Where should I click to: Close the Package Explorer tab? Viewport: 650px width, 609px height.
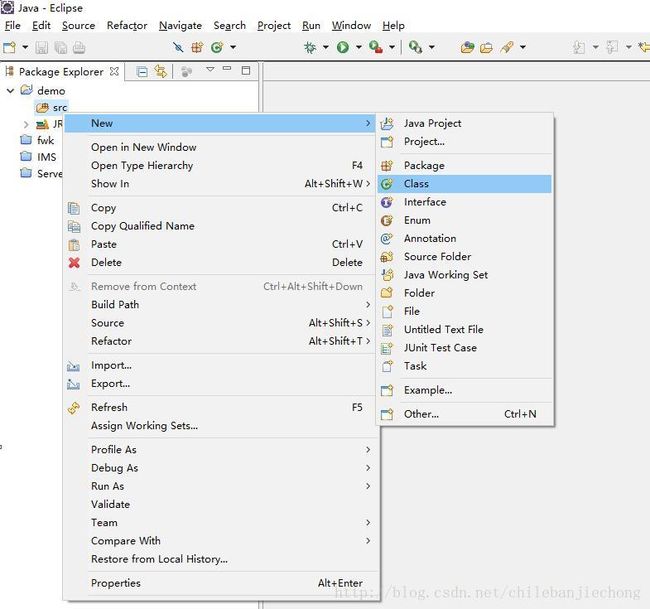click(114, 71)
